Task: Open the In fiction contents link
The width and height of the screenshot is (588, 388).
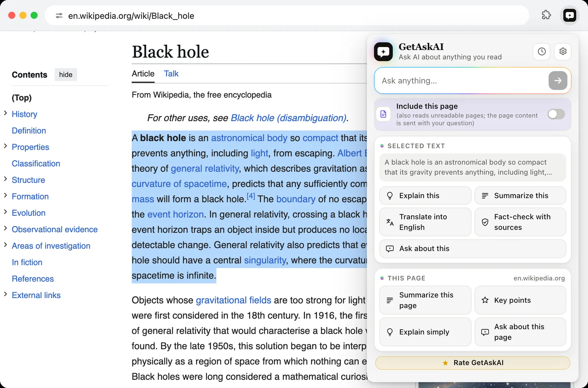Action: point(27,262)
